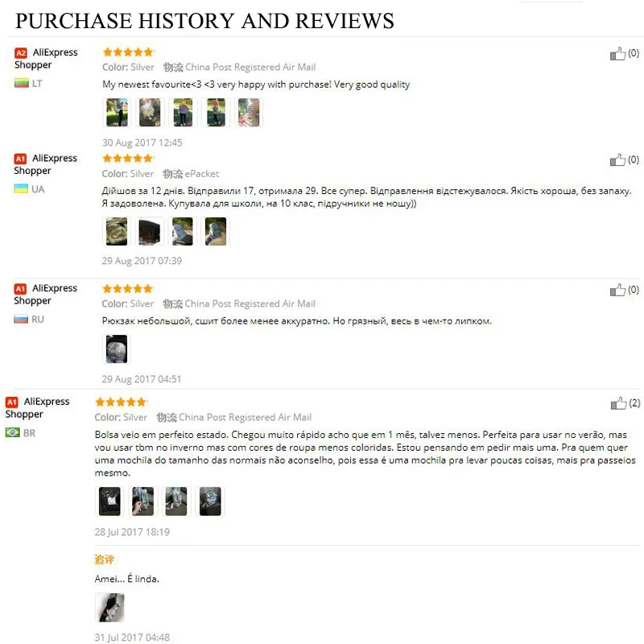644x644 pixels.
Task: Click AliExpress Shopper name from UA
Action: point(46,164)
